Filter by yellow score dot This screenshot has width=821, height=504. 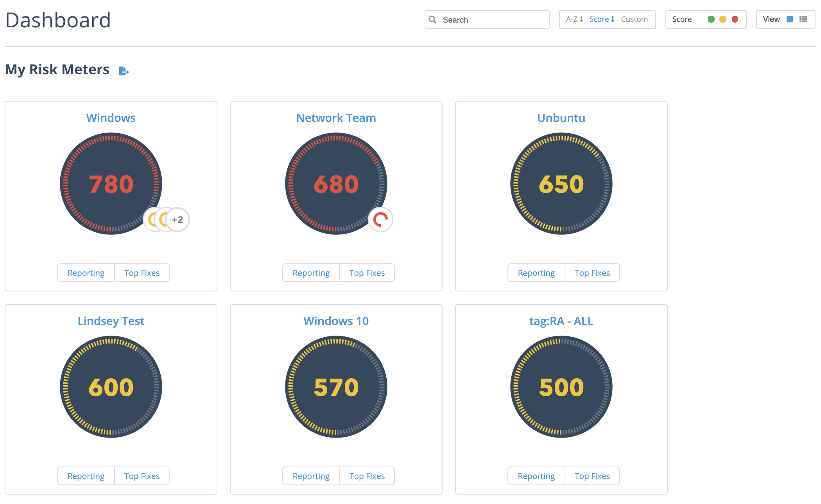[723, 19]
